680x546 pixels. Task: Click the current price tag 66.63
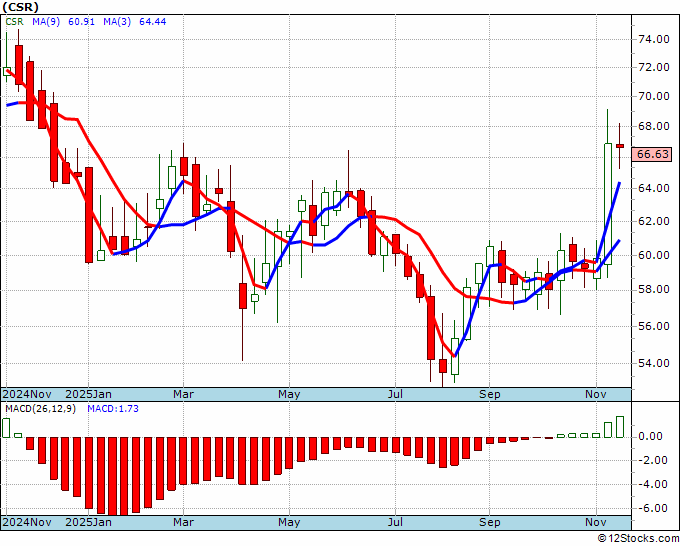(652, 154)
